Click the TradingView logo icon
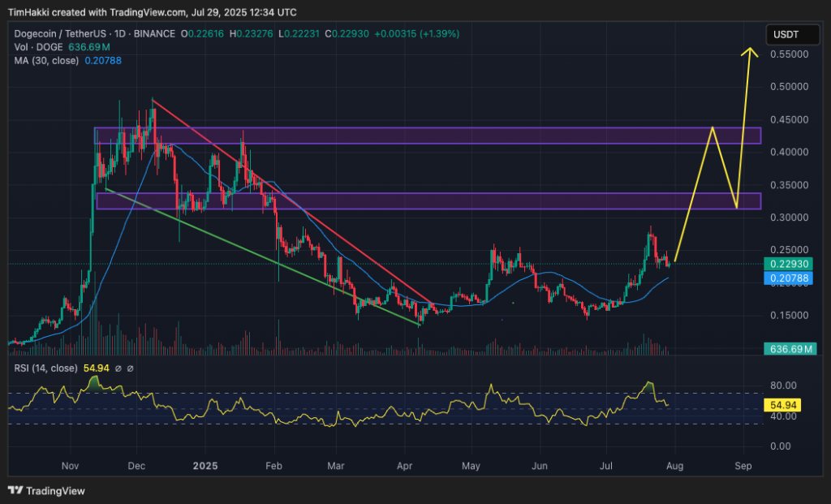 (15, 490)
